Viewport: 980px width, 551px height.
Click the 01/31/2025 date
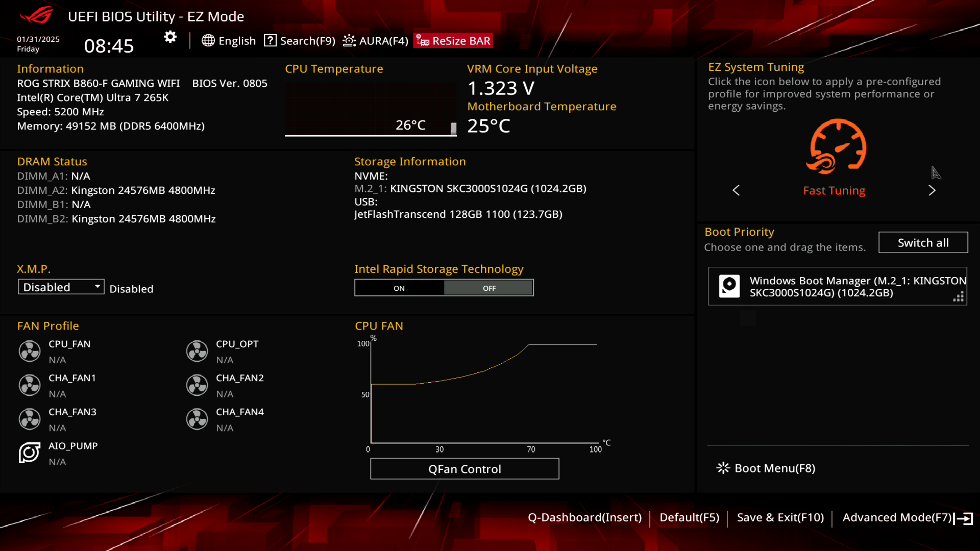tap(38, 39)
